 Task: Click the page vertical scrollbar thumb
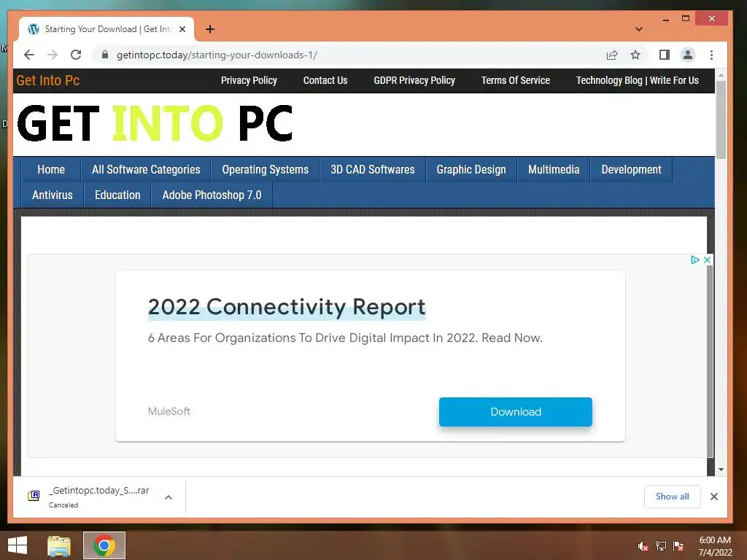[x=721, y=120]
